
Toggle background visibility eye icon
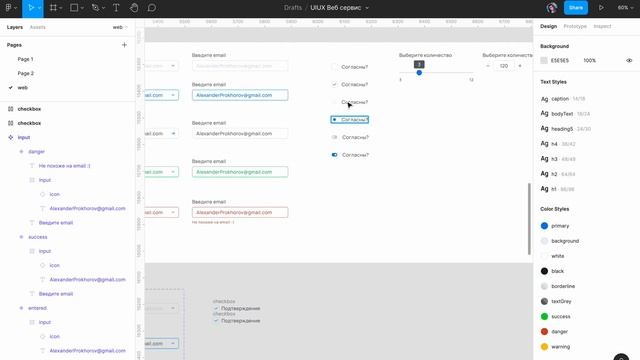629,60
